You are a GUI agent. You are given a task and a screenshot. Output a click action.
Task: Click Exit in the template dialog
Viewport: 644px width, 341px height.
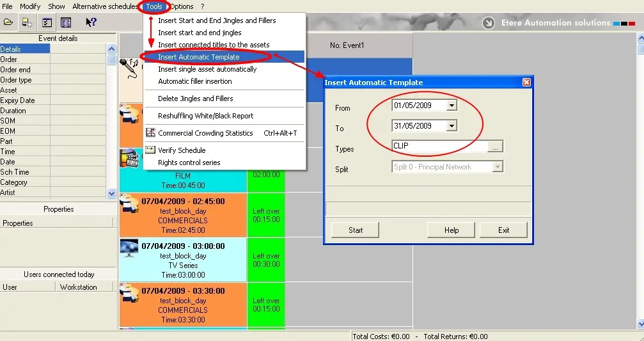[x=503, y=230]
